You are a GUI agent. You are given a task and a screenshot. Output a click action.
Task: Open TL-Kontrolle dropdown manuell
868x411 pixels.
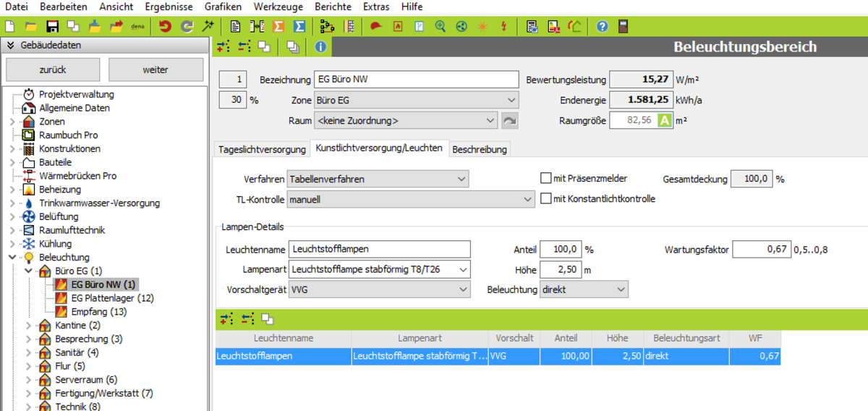pos(410,198)
